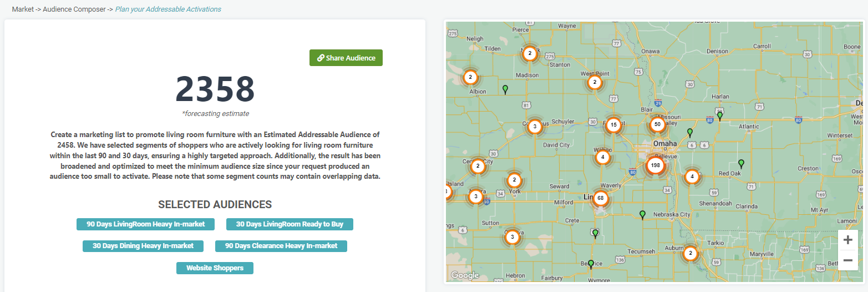This screenshot has width=868, height=292.
Task: Select the green pin near Red Oak
Action: coord(740,164)
